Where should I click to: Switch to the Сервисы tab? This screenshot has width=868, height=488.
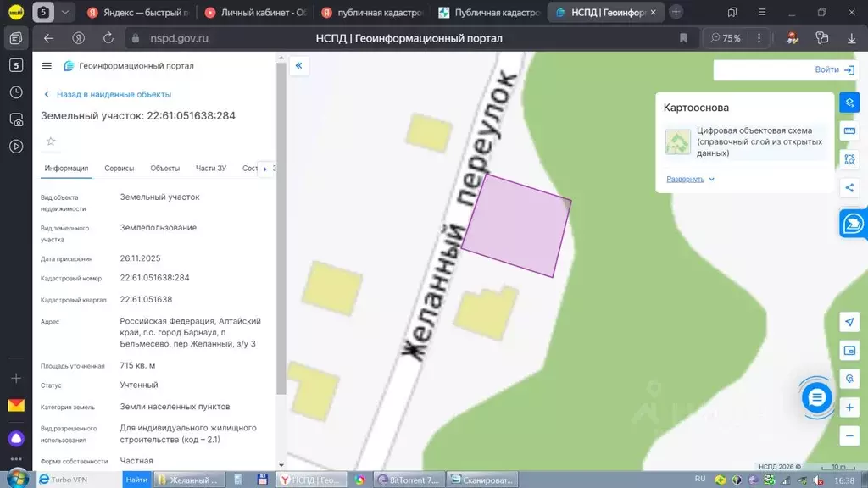120,169
